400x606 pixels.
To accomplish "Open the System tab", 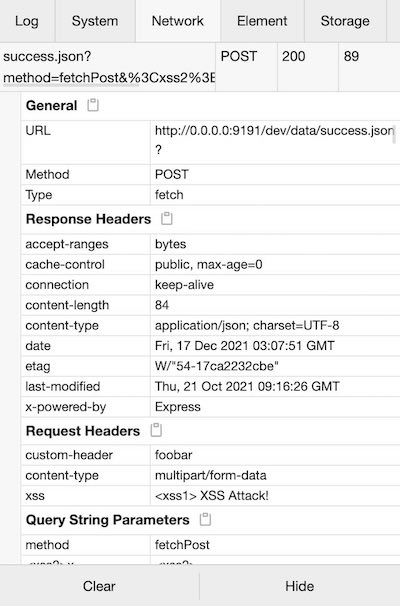I will [95, 21].
